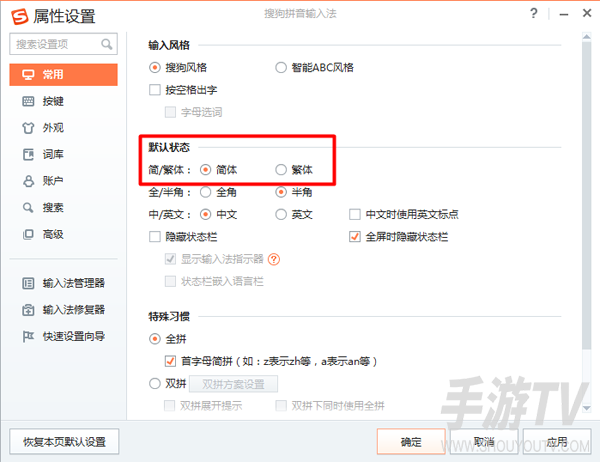Viewport: 600px width, 462px height.
Task: Start 快速设置向导
Action: pyautogui.click(x=63, y=336)
